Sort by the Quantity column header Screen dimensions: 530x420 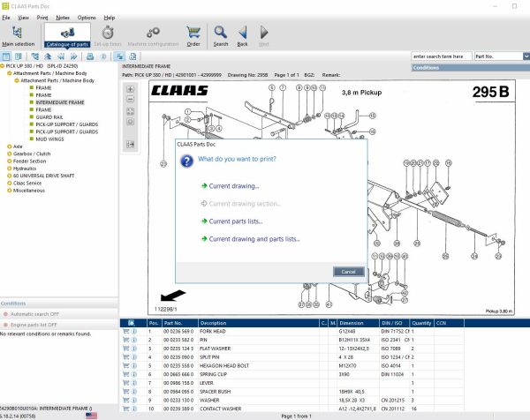pos(421,323)
